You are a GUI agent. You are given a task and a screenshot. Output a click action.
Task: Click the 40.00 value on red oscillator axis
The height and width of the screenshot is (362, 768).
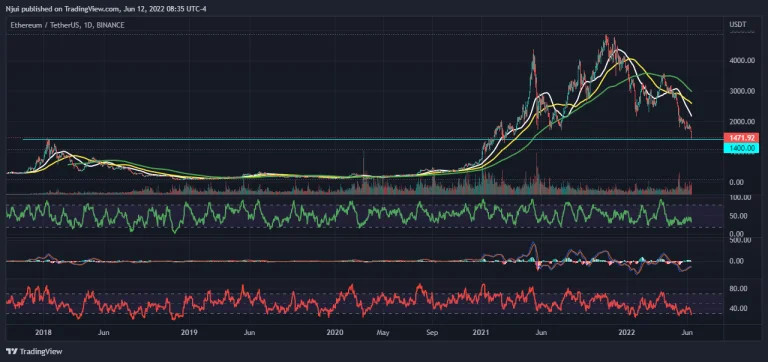coord(738,308)
